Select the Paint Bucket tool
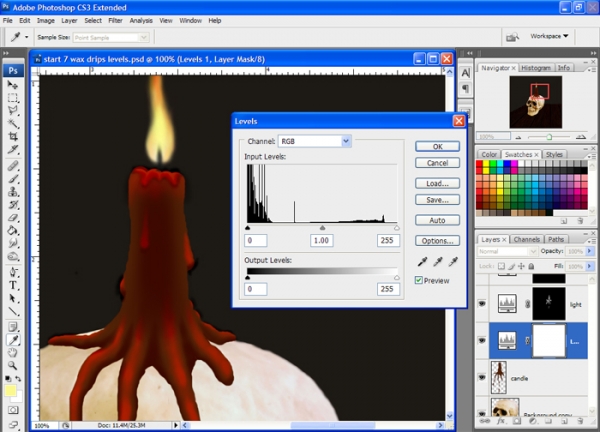This screenshot has height=432, width=600. 13,230
